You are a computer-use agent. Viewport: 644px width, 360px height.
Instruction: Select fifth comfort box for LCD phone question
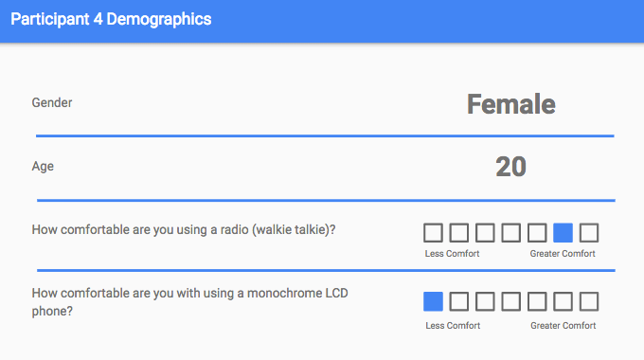tap(537, 301)
